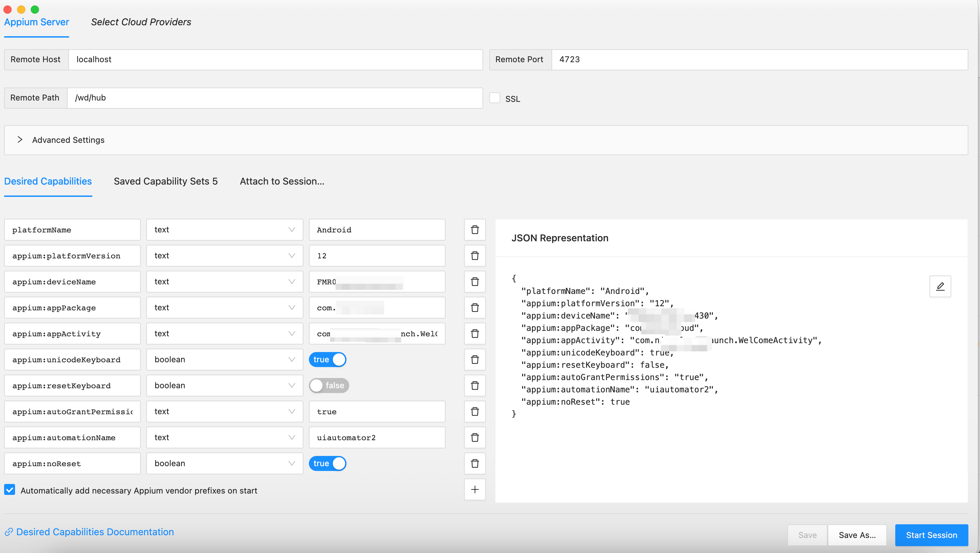
Task: Click the Start Session button
Action: (931, 535)
